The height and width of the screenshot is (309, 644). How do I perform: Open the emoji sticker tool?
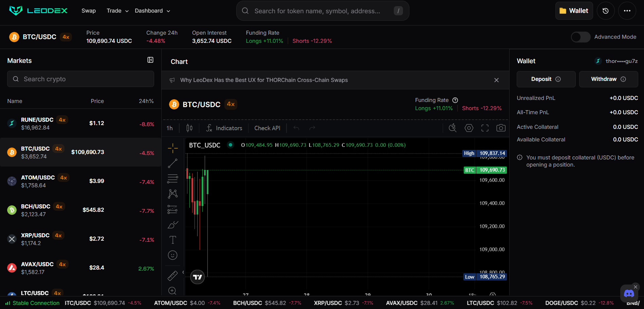coord(172,255)
